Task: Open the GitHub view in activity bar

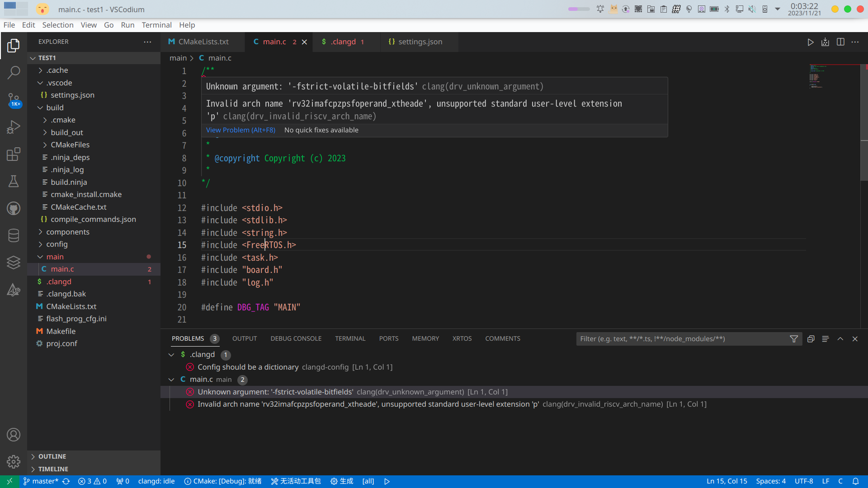Action: click(x=14, y=208)
